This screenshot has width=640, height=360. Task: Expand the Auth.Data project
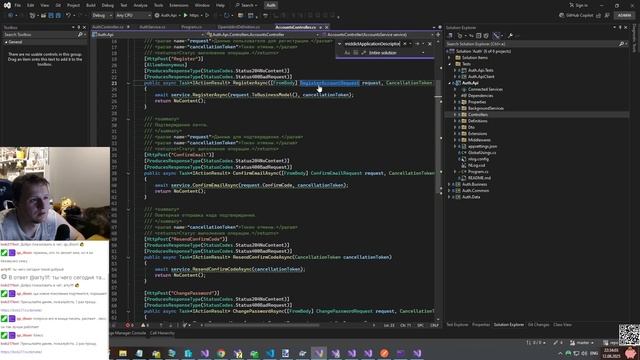coord(450,197)
